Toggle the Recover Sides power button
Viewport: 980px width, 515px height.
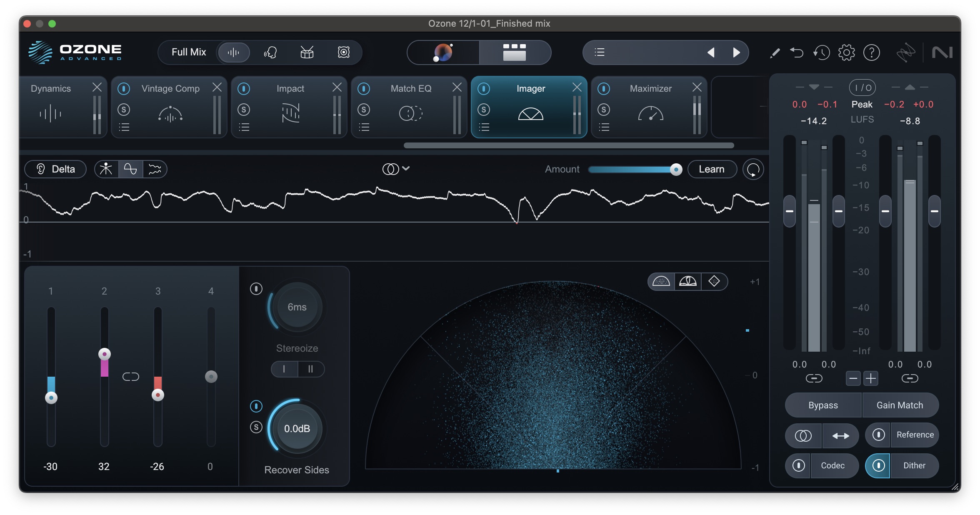[x=256, y=406]
